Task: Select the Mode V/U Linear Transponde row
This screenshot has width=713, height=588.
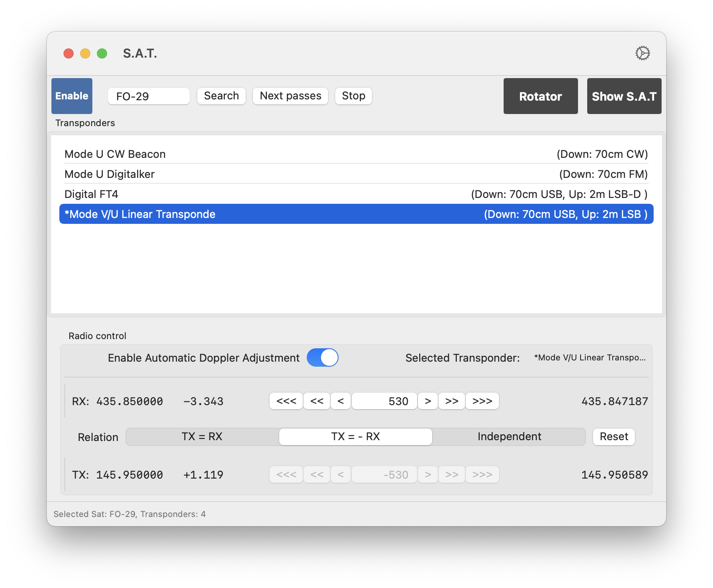Action: (x=356, y=214)
